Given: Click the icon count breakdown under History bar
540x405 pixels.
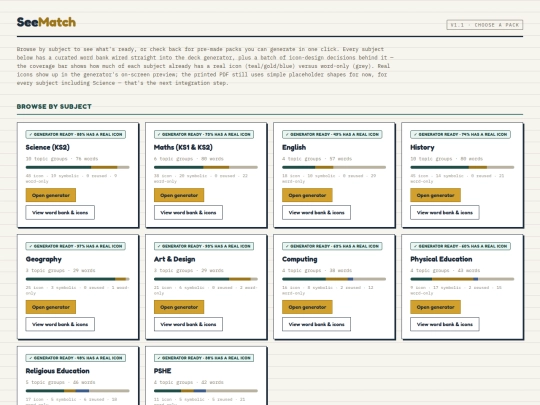Looking at the screenshot, I should pyautogui.click(x=457, y=178).
